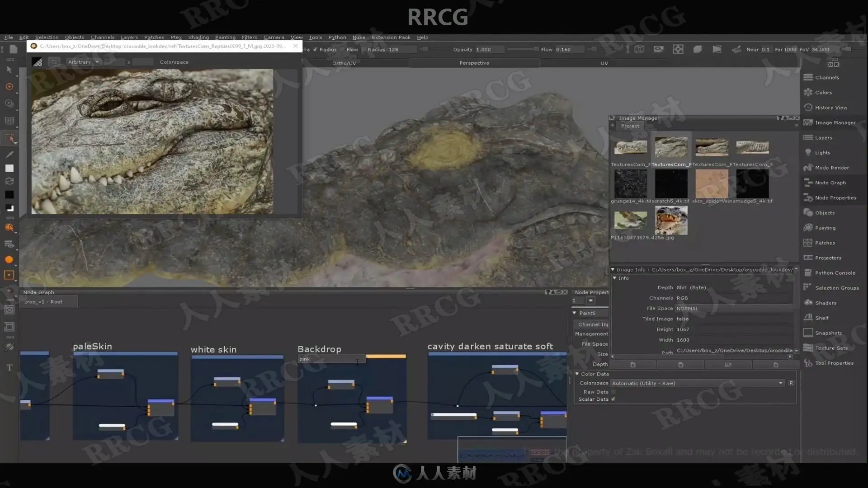Open the Node Graph palette icon
The width and height of the screenshot is (868, 488).
point(808,183)
